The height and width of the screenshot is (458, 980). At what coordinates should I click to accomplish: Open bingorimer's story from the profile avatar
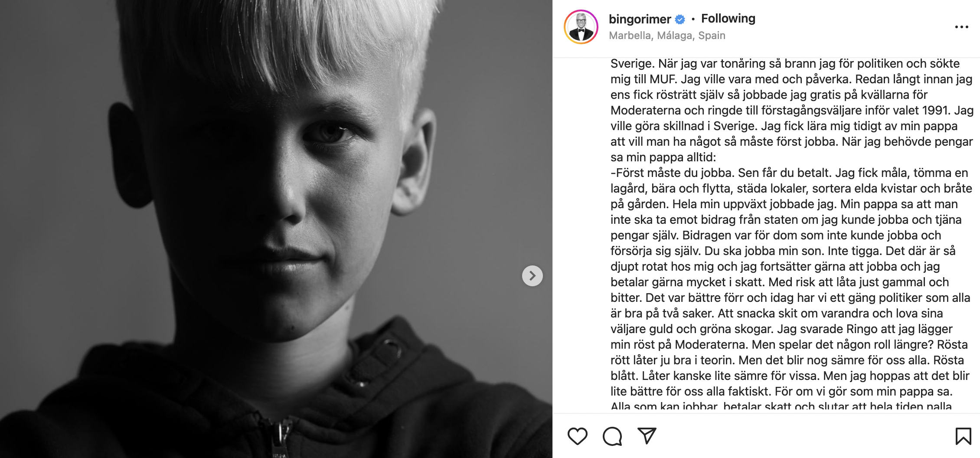click(x=581, y=27)
